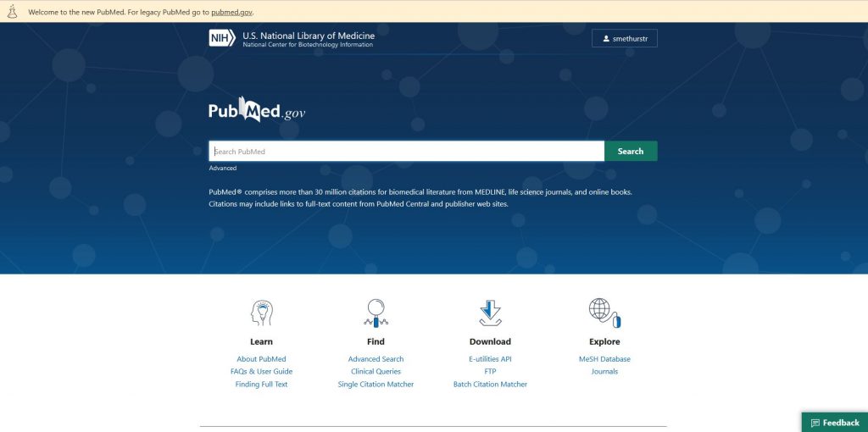Click the green Search button
This screenshot has height=432, width=868.
(x=631, y=151)
